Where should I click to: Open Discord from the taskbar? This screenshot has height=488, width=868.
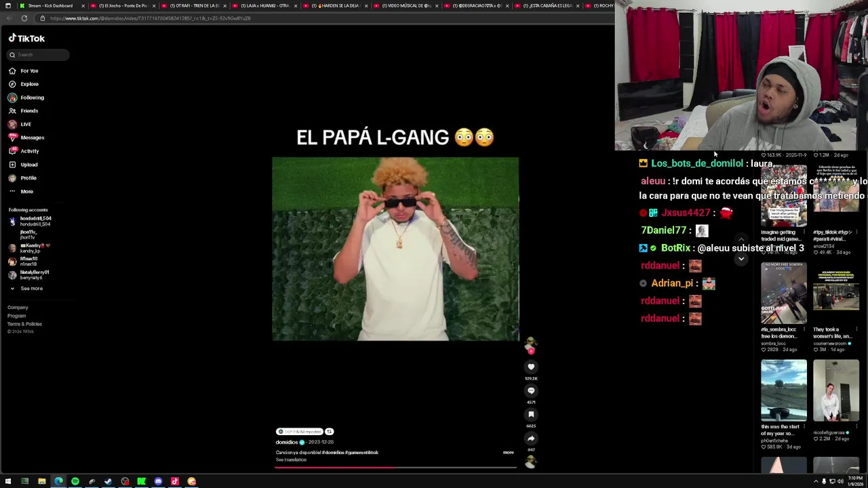click(x=158, y=481)
